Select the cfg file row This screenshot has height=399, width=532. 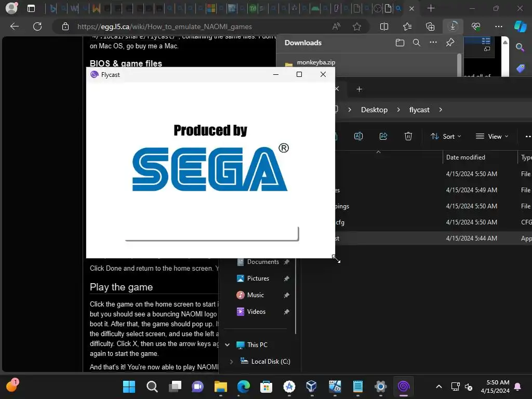pos(434,222)
